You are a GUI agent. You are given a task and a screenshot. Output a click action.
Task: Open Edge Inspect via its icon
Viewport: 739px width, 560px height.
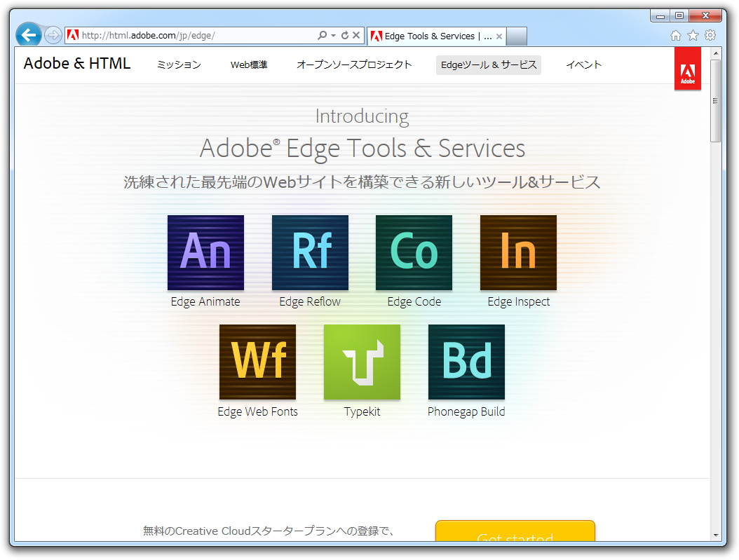click(517, 253)
